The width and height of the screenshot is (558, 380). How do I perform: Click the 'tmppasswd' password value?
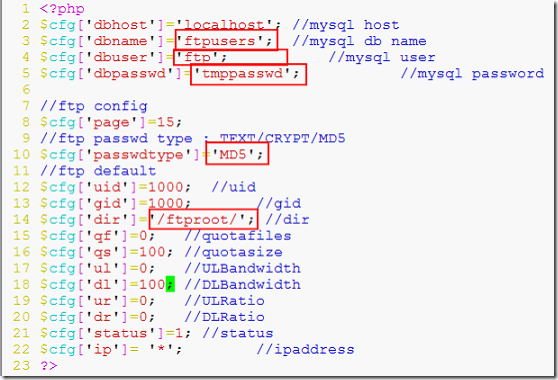(242, 73)
